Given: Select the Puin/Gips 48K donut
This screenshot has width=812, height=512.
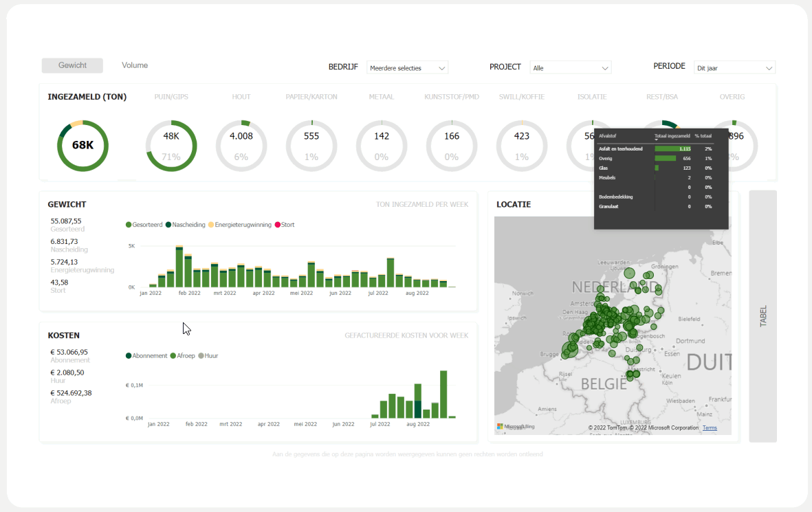Looking at the screenshot, I should pos(171,146).
